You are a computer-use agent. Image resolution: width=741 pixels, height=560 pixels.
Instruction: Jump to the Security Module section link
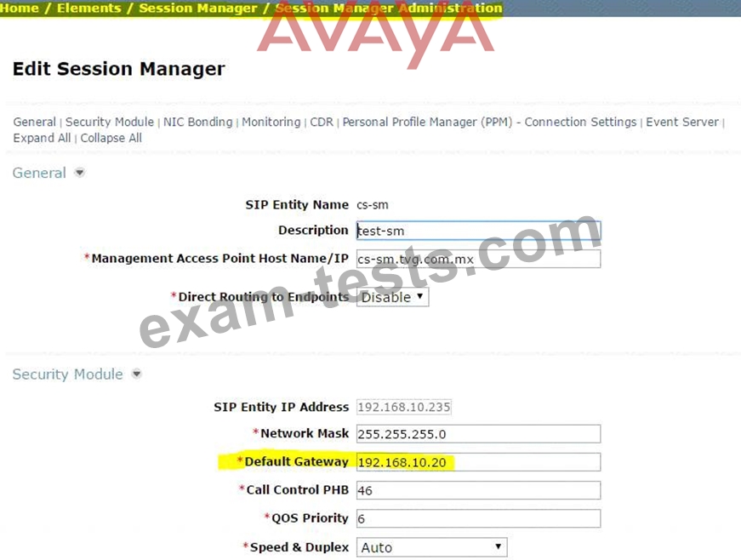coord(110,122)
